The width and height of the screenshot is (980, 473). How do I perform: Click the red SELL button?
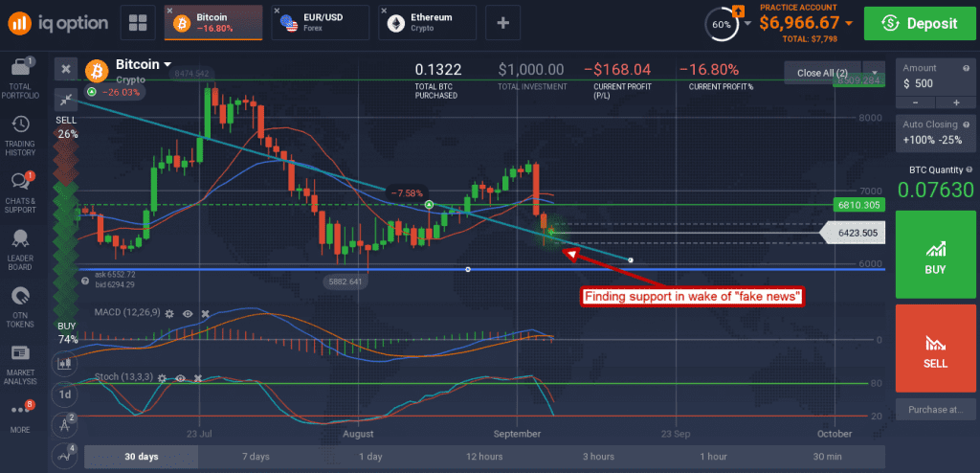[935, 349]
